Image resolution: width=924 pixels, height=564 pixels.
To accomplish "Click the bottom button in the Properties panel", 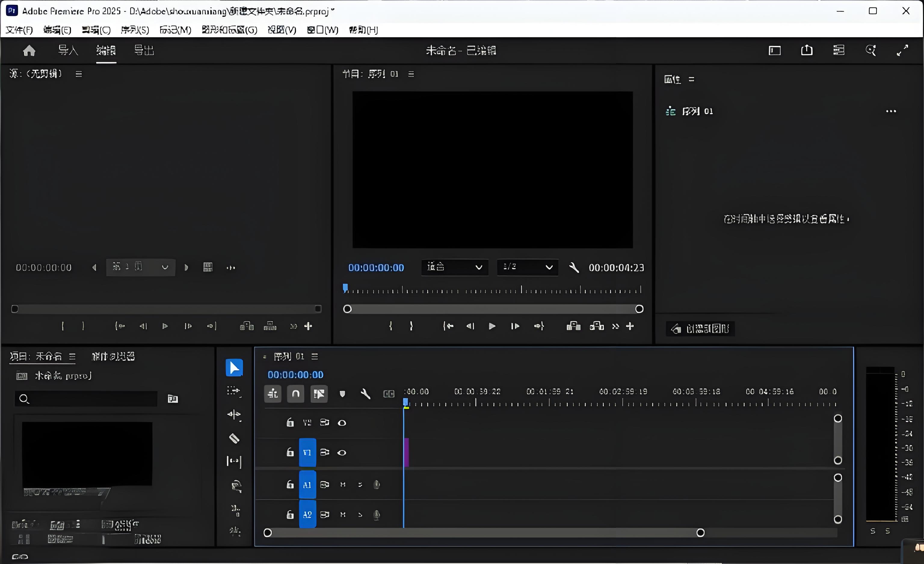I will 700,329.
